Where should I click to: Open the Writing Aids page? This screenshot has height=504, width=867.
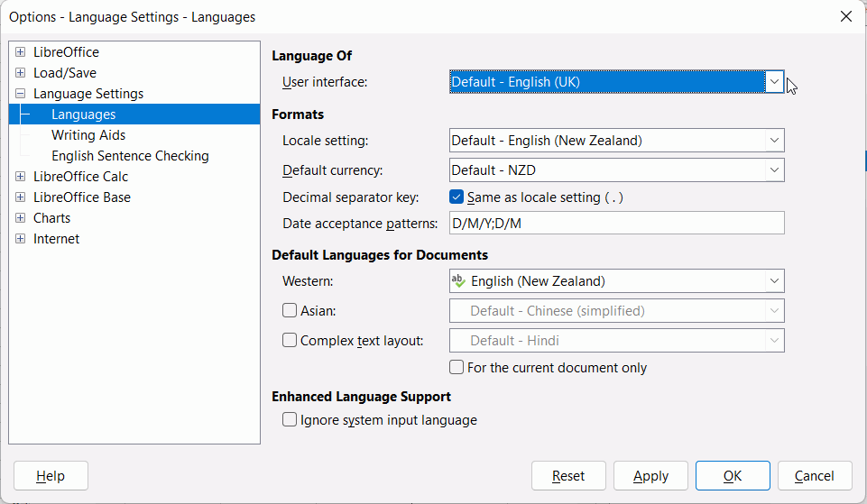point(88,135)
